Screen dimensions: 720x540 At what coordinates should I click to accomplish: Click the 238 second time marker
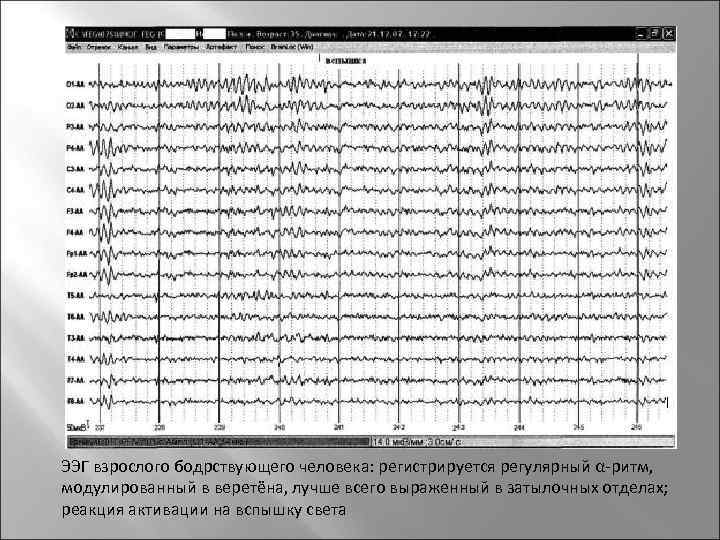coord(159,428)
